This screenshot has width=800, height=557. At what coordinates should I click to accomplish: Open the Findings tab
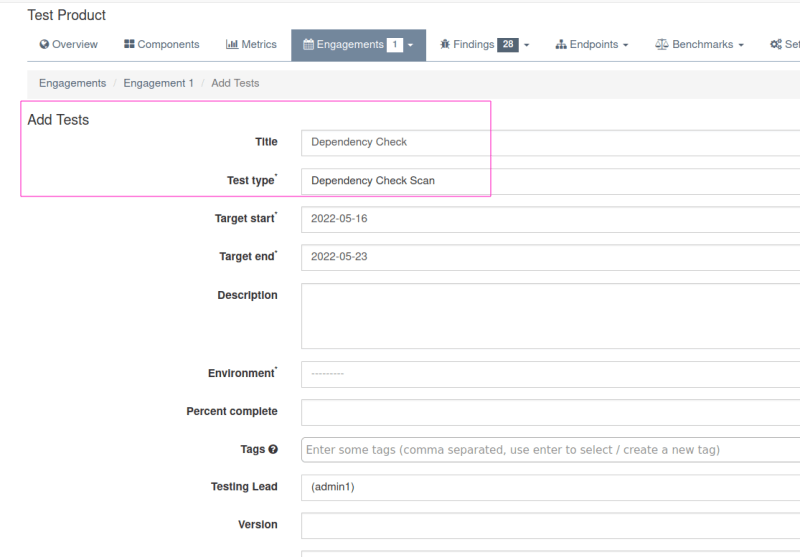[x=484, y=45]
